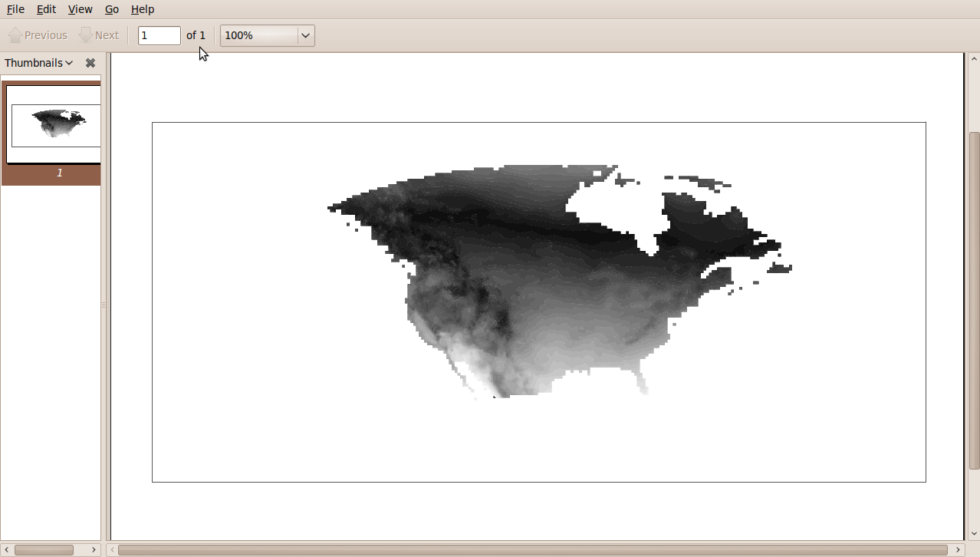
Task: Open the File menu
Action: pos(15,9)
